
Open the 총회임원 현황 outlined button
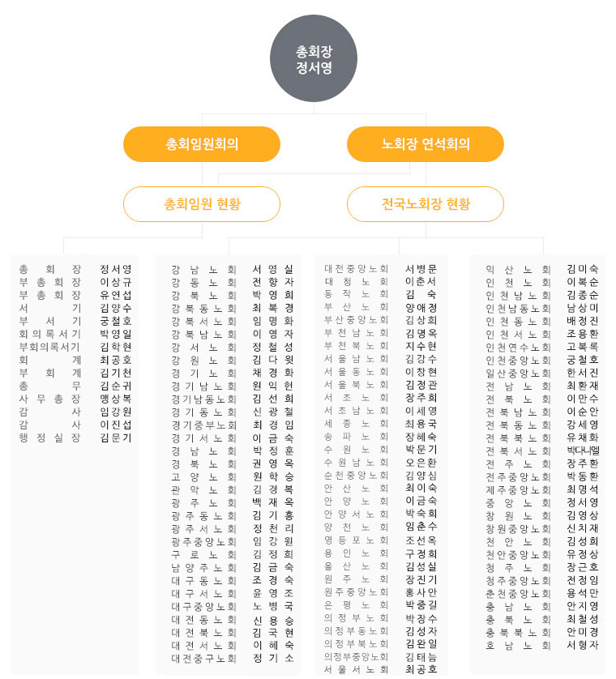coord(202,204)
